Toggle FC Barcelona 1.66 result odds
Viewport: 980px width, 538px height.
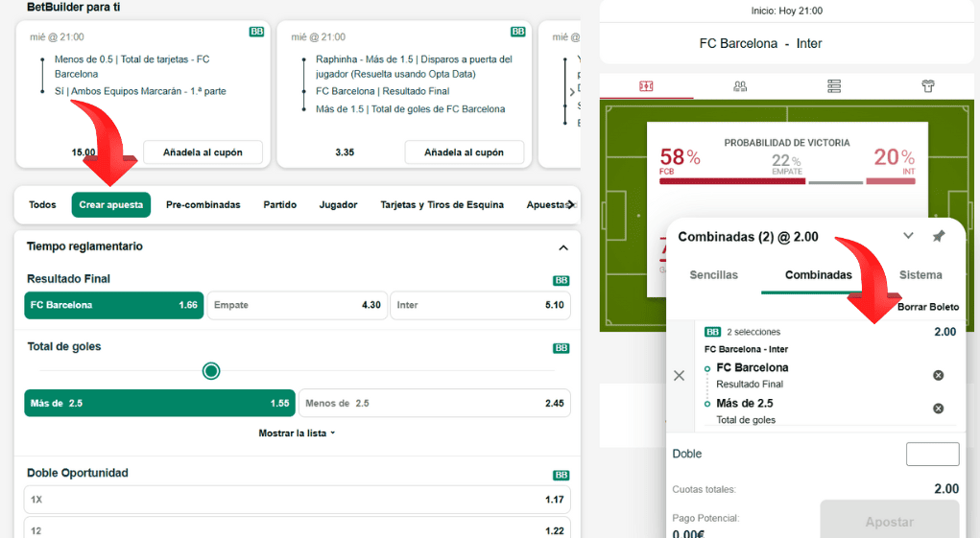coord(114,305)
